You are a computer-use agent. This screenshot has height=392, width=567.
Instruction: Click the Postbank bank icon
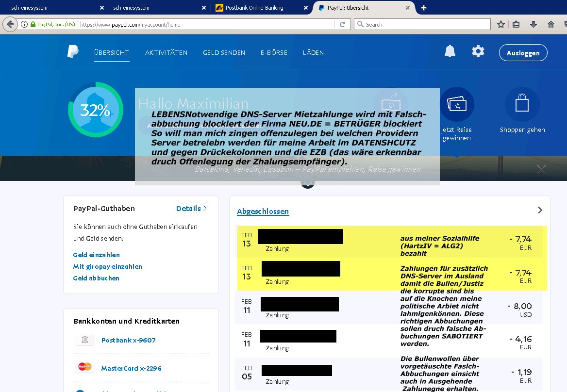tap(85, 340)
